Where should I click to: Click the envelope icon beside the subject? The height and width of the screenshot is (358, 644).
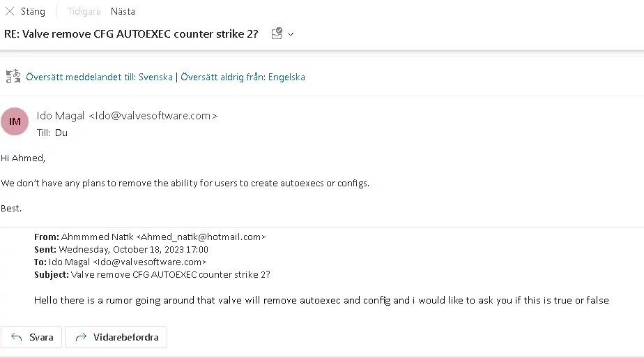277,33
